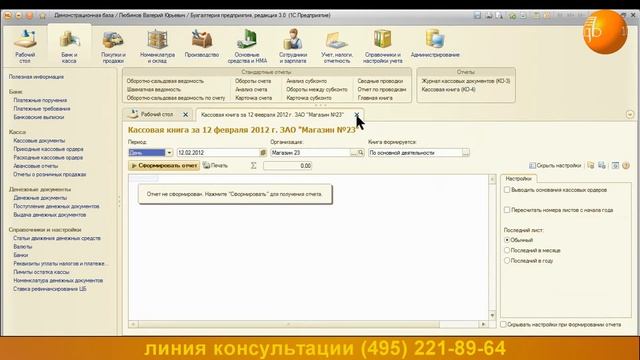Open Анализ субконто report
640x360 pixels.
(306, 81)
